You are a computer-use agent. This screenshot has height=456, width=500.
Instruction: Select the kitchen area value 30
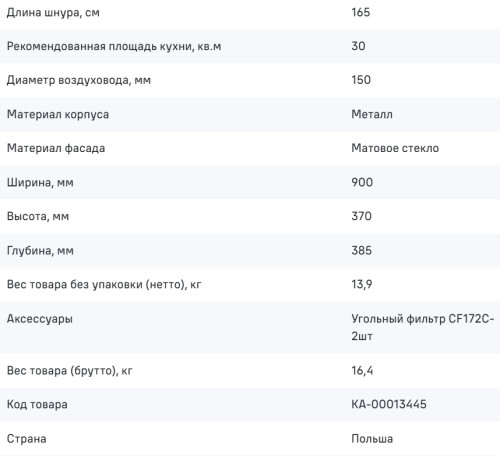pos(358,46)
